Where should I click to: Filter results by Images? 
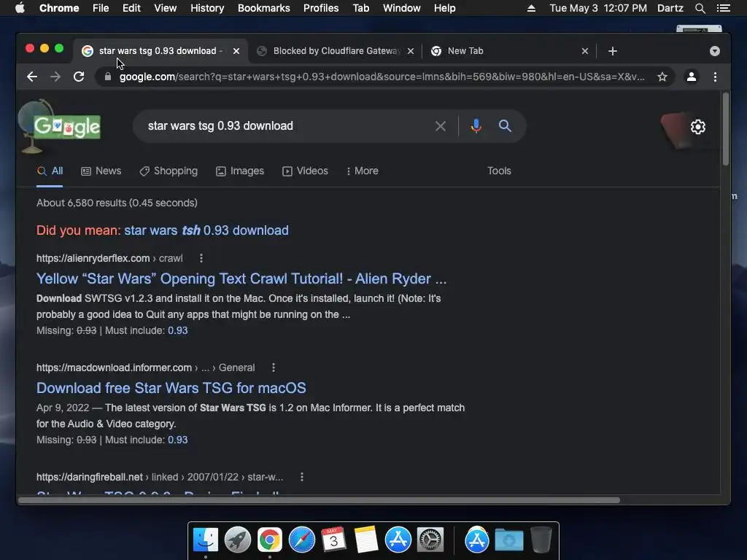click(x=239, y=171)
